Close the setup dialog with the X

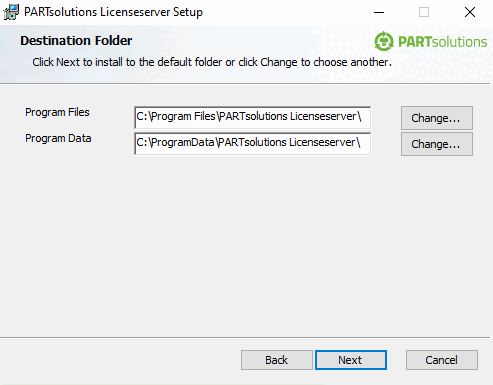tap(470, 12)
